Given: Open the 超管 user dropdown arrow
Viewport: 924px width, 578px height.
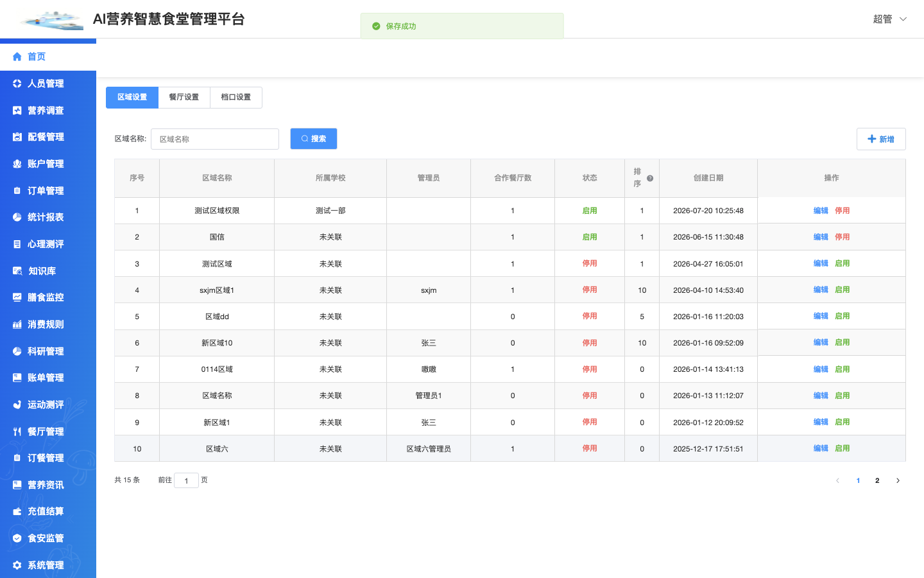Looking at the screenshot, I should point(903,19).
